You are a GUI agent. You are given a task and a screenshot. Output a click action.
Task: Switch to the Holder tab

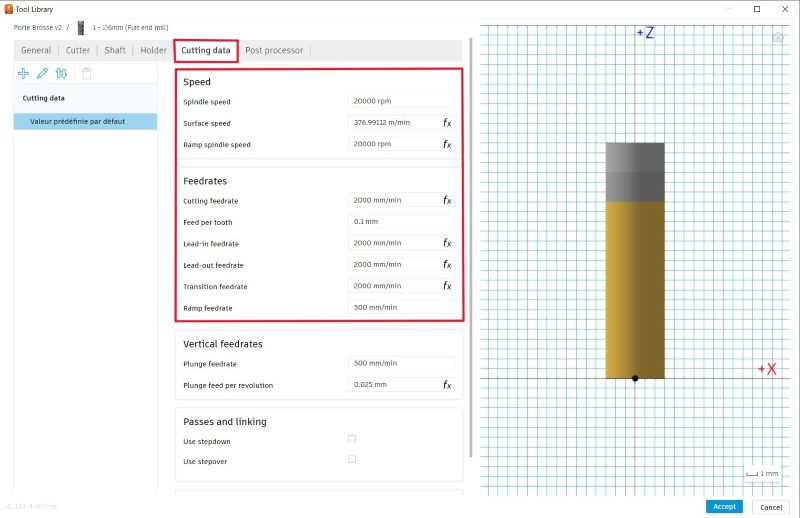click(x=154, y=51)
